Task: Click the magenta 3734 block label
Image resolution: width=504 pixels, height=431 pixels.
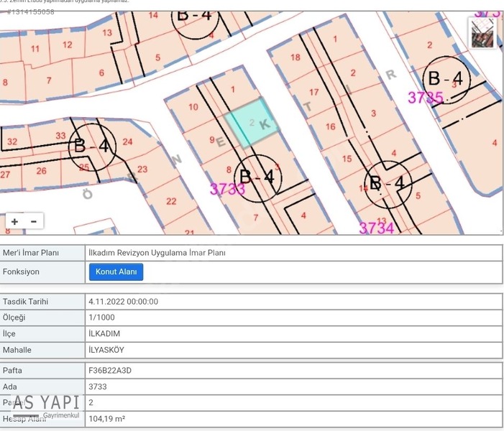Action: (377, 228)
